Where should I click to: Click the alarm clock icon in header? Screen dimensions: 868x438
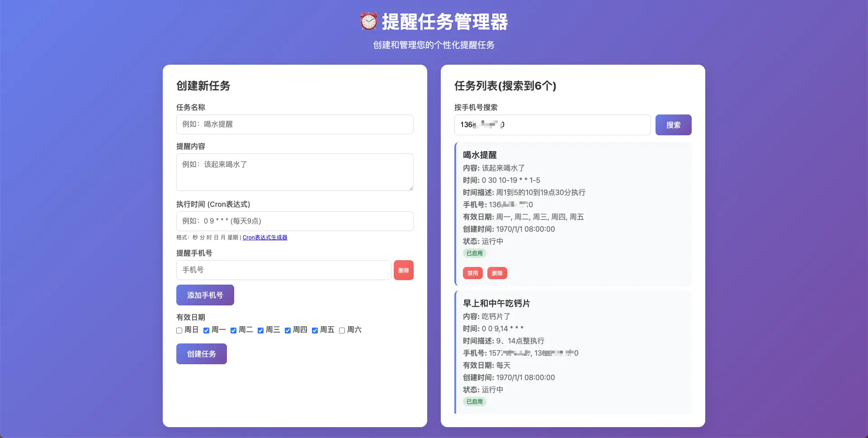[368, 22]
